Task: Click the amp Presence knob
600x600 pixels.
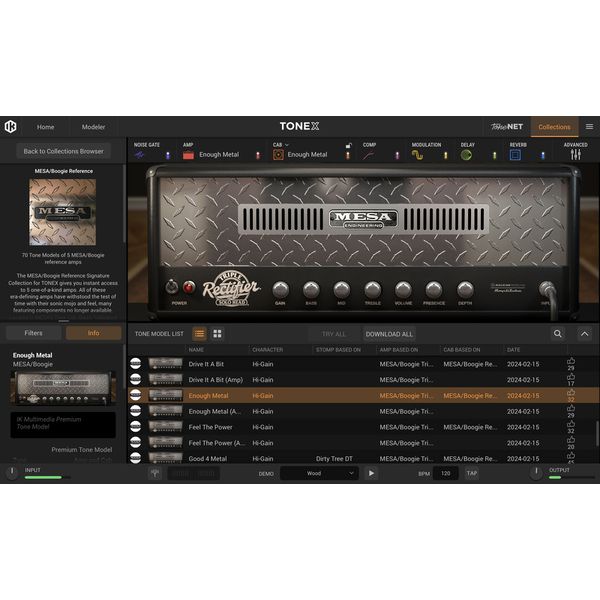Action: click(434, 290)
